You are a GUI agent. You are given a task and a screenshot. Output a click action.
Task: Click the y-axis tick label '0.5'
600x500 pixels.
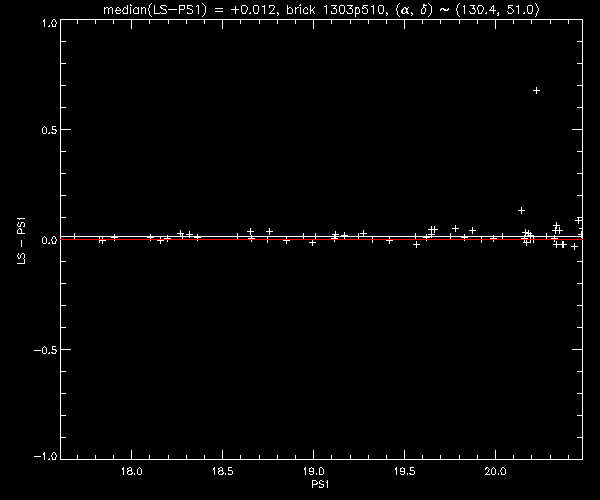pyautogui.click(x=49, y=130)
